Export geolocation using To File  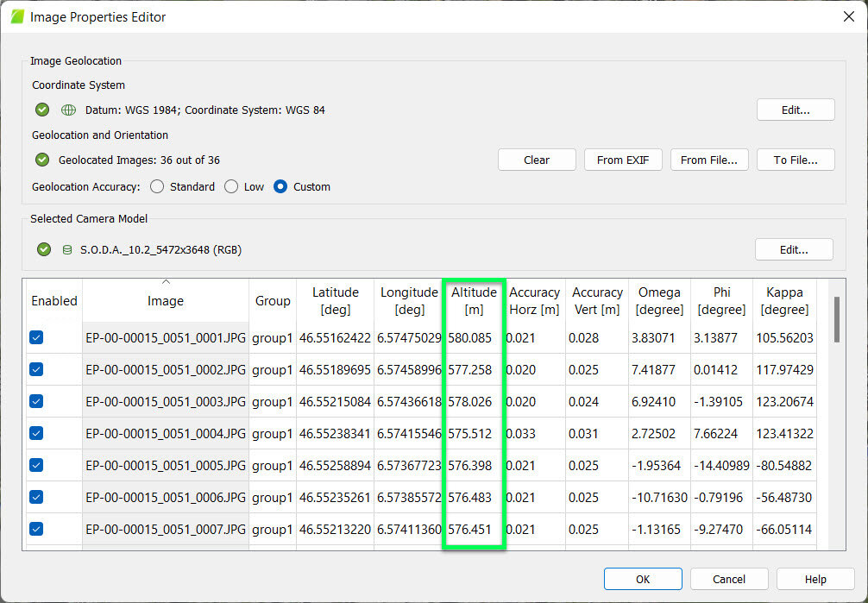point(795,160)
